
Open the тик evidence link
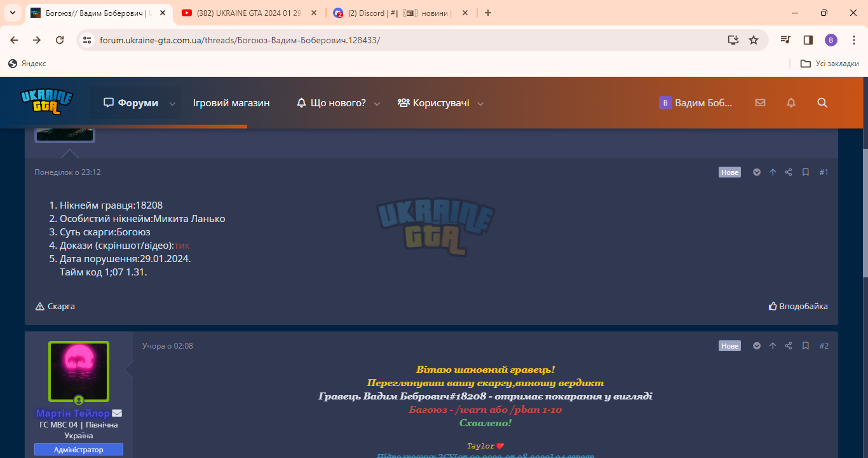182,246
